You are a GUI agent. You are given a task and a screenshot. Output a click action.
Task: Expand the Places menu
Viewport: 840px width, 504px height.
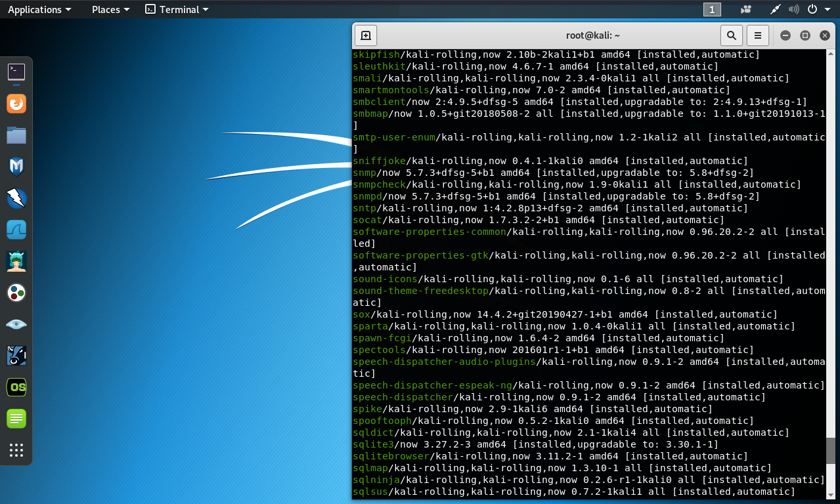pos(110,9)
